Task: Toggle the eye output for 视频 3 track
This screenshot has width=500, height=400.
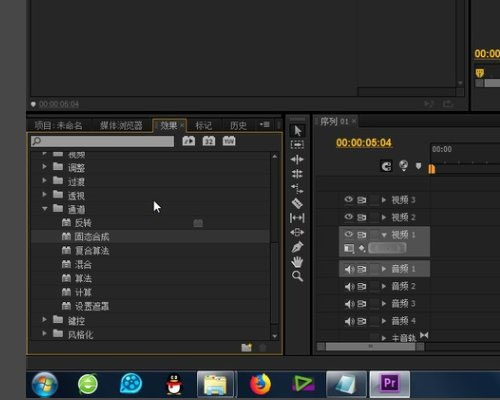Action: (349, 199)
